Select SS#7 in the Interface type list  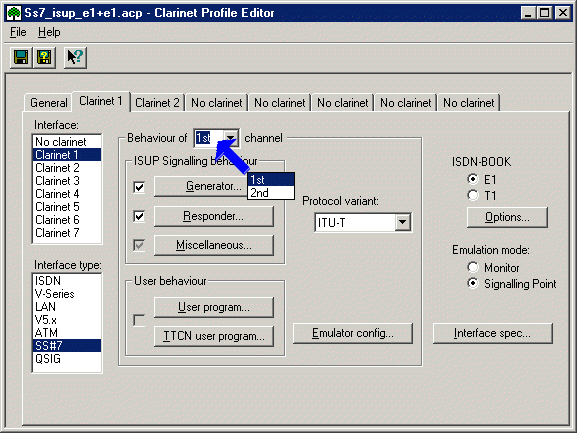coord(67,345)
